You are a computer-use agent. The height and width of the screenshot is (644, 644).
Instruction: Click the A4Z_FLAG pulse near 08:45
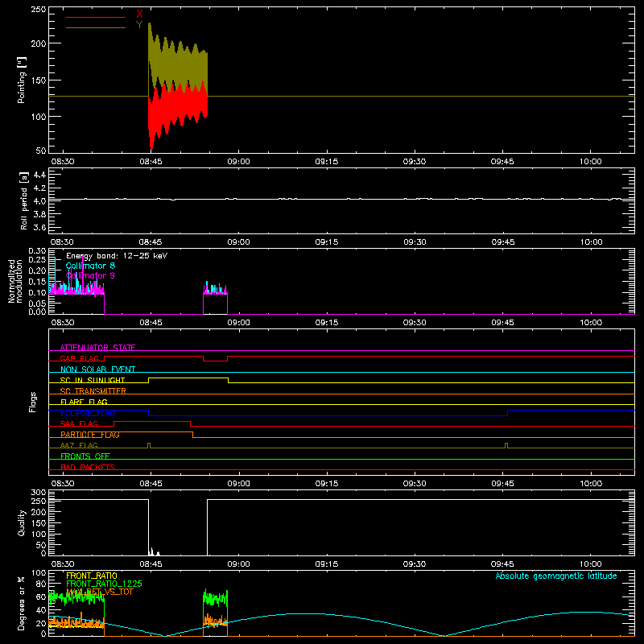point(149,446)
